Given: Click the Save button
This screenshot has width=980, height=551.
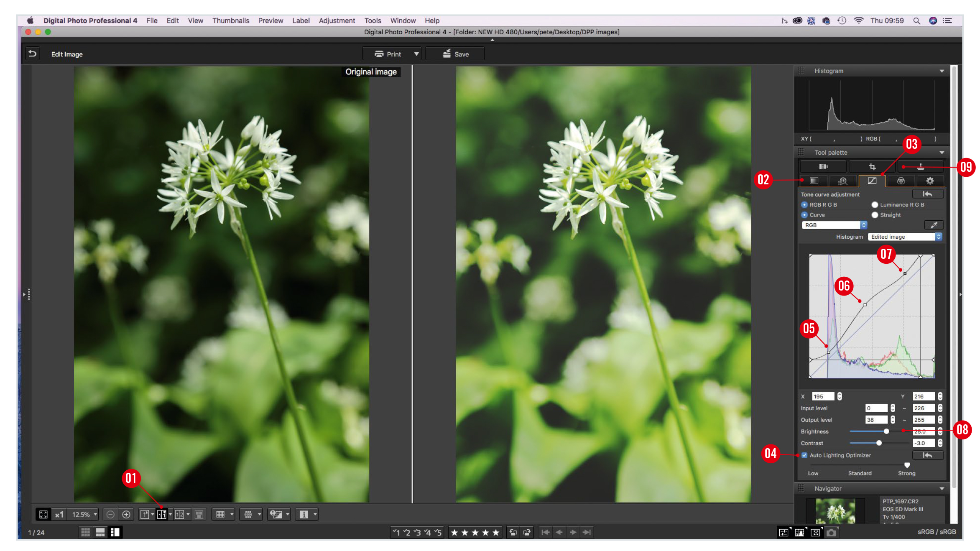Looking at the screenshot, I should click(455, 54).
